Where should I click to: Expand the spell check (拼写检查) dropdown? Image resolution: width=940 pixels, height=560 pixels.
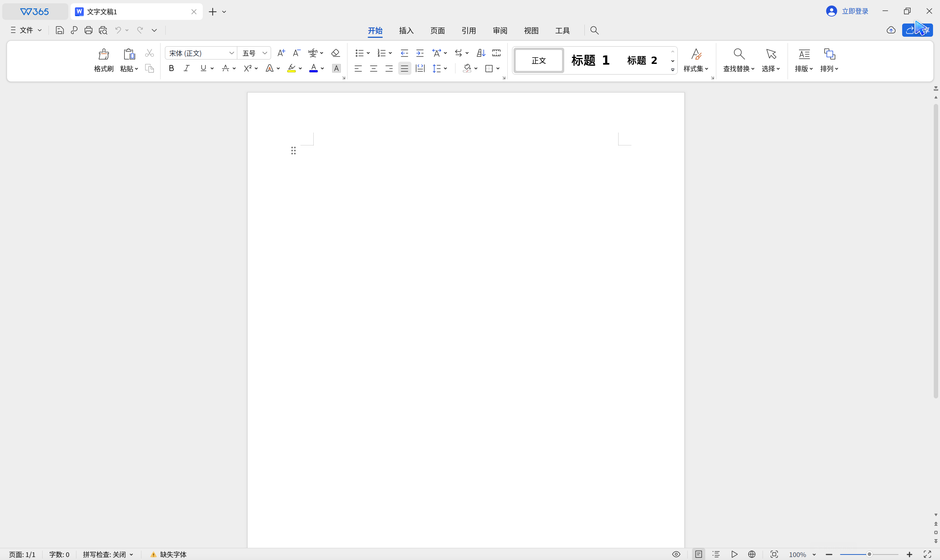[131, 554]
